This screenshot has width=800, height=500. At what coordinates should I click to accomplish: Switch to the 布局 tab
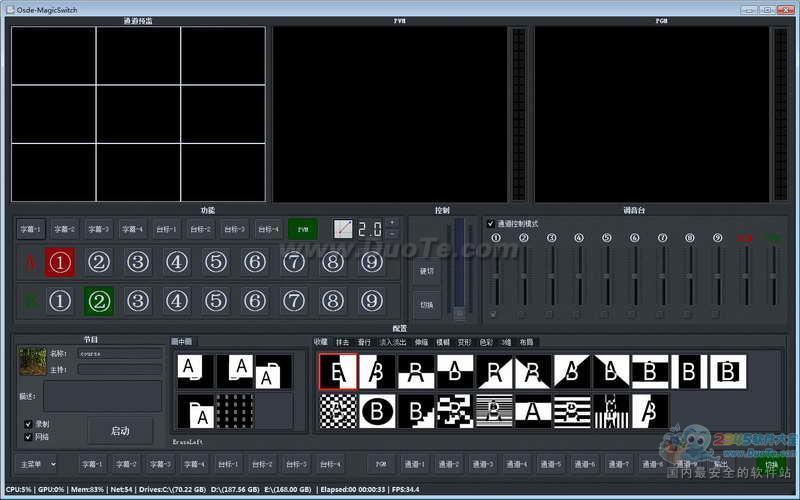(x=526, y=342)
